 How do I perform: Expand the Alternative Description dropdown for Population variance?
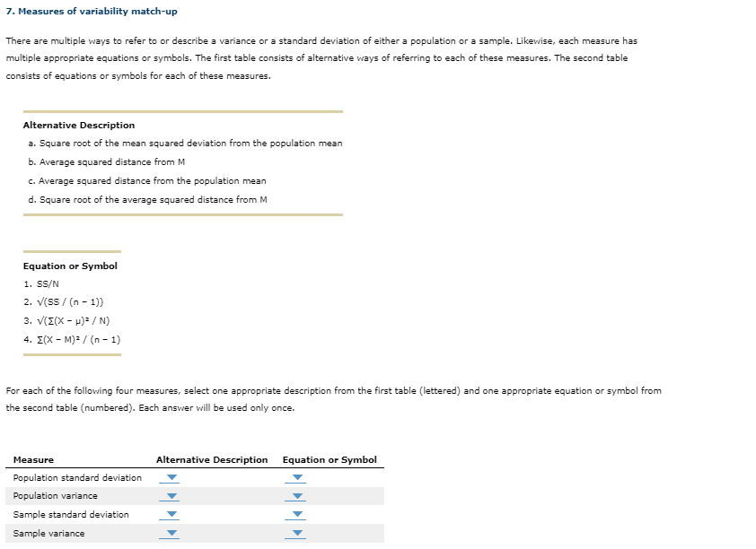(x=169, y=496)
